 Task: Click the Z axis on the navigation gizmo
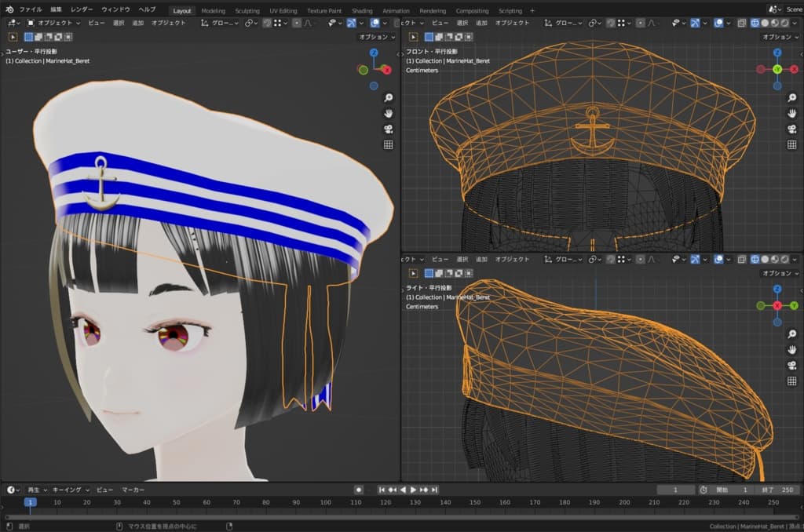tap(374, 52)
